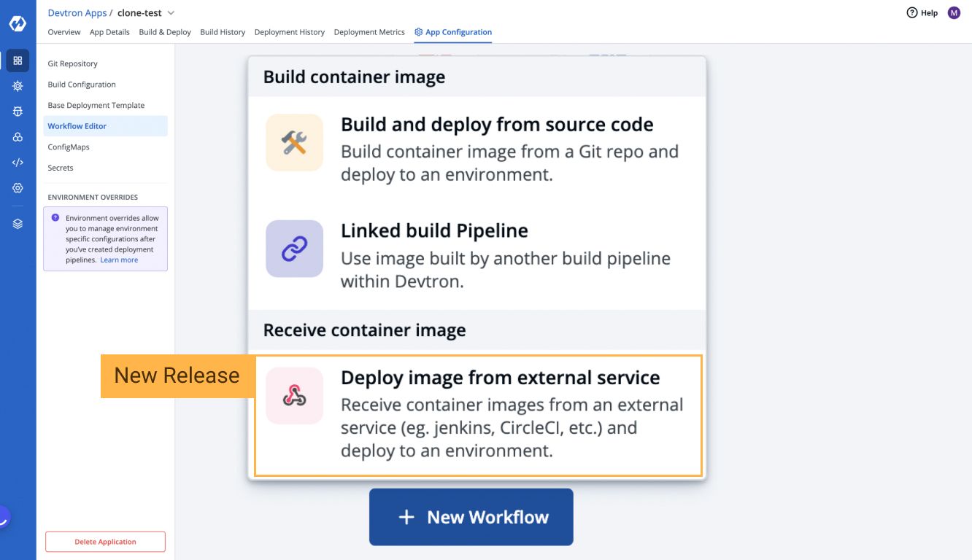Click the App Configuration gear icon
This screenshot has height=560, width=972.
point(419,32)
